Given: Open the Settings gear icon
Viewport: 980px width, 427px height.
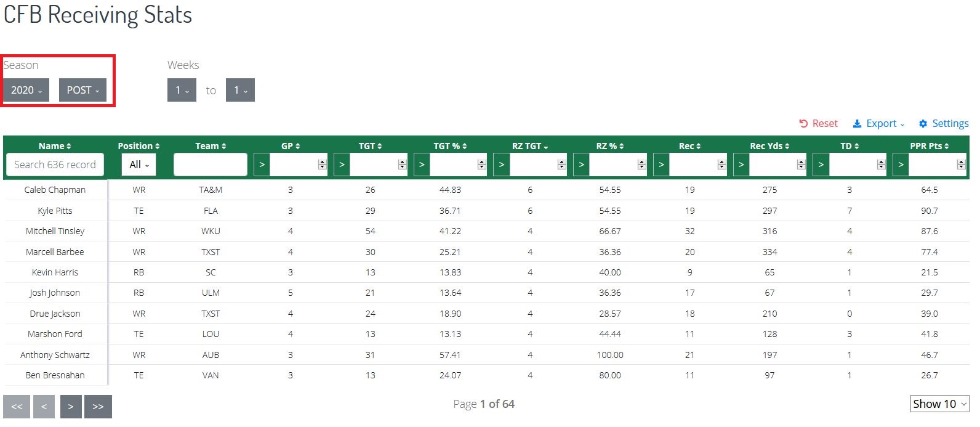Looking at the screenshot, I should (923, 123).
